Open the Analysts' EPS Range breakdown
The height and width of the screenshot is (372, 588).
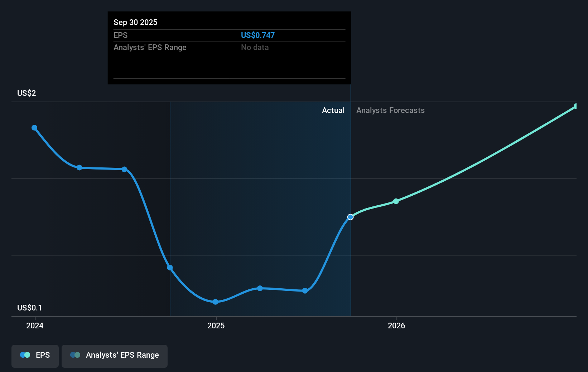pyautogui.click(x=150, y=47)
